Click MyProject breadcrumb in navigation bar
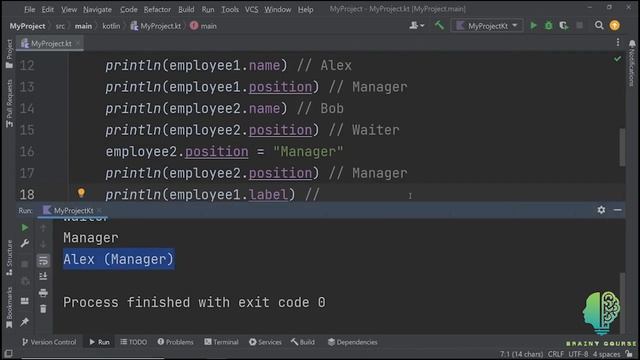 pyautogui.click(x=27, y=26)
